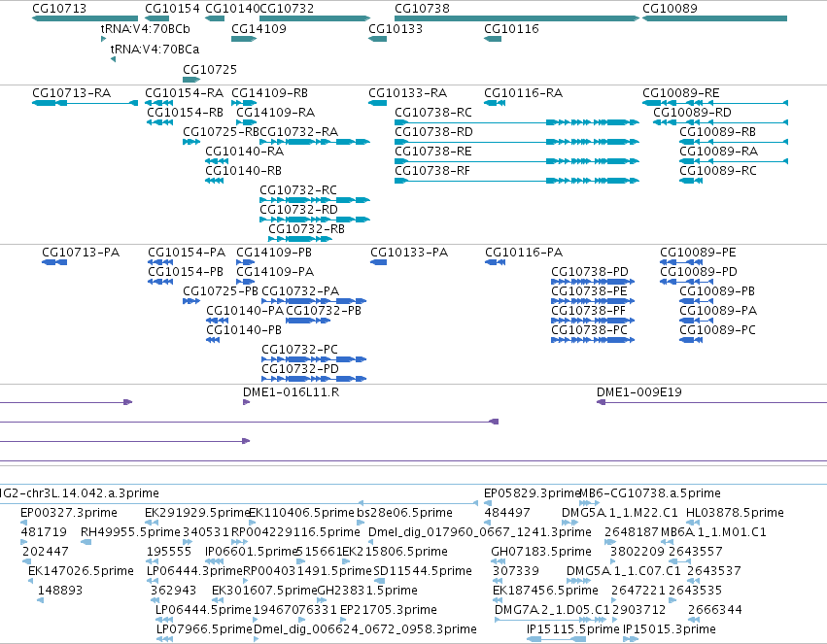This screenshot has width=827, height=644.
Task: Click the CG10732-RD transcript label
Action: click(x=298, y=210)
